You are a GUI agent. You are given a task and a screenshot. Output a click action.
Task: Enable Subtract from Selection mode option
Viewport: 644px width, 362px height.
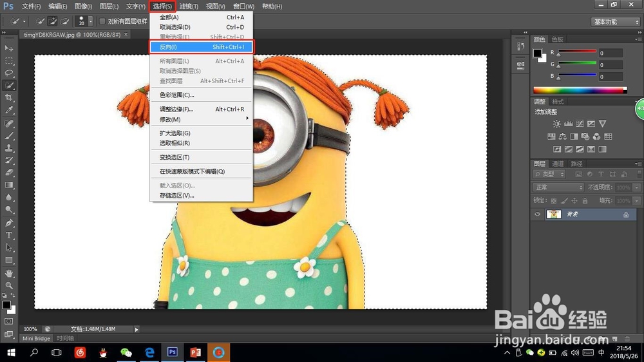64,21
